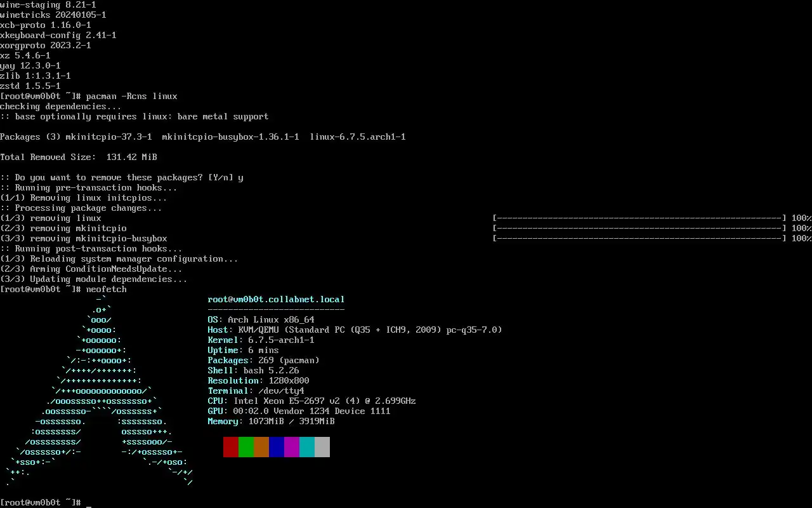Select the text 'zlib 1:1.3.1-1'
Image resolution: width=812 pixels, height=508 pixels.
tap(36, 76)
